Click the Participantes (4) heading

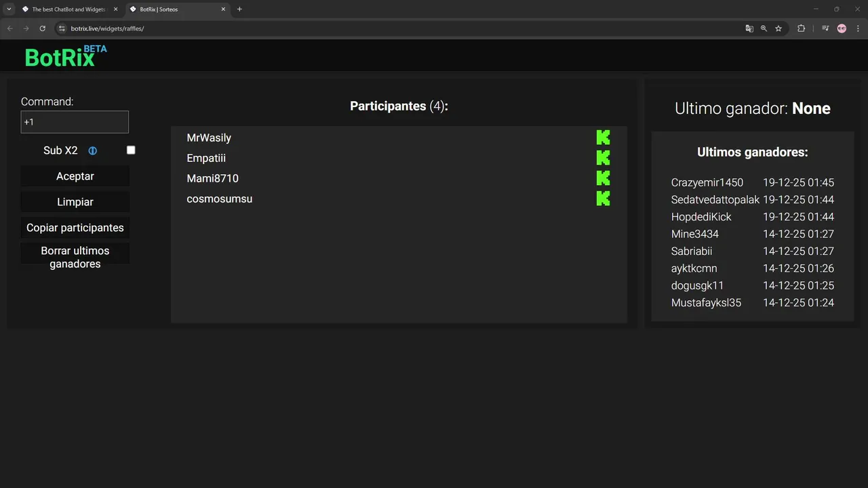pos(399,106)
